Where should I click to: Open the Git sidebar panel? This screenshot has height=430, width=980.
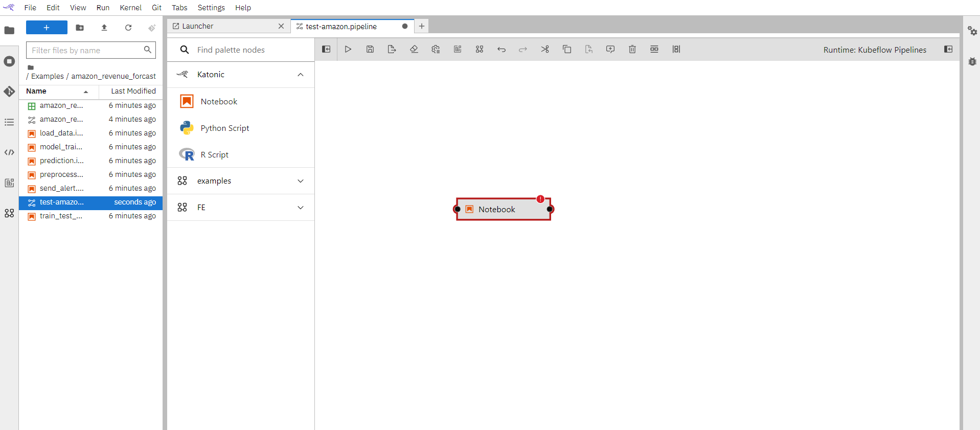[x=9, y=92]
